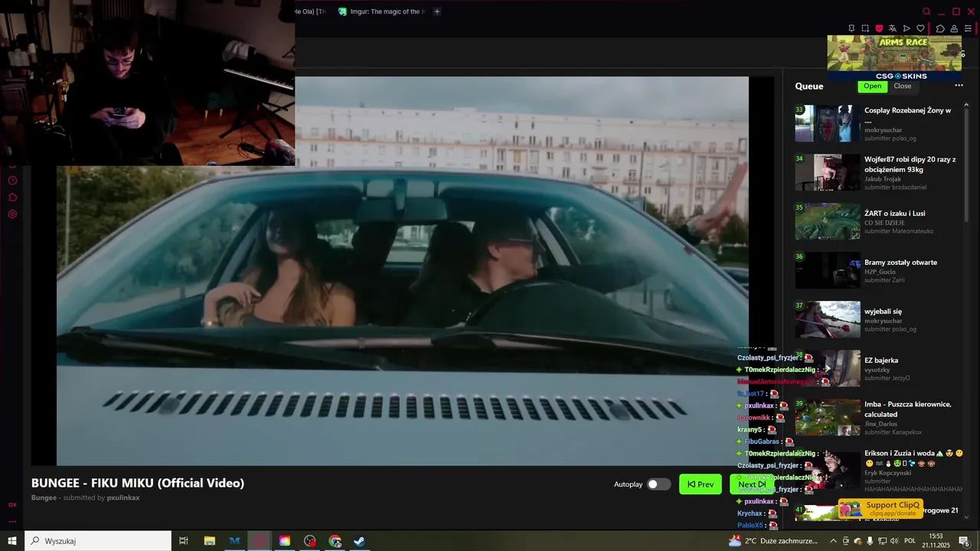Select Wojfer87 robi dipy queue item
Screen dimensions: 980x551
pyautogui.click(x=877, y=173)
